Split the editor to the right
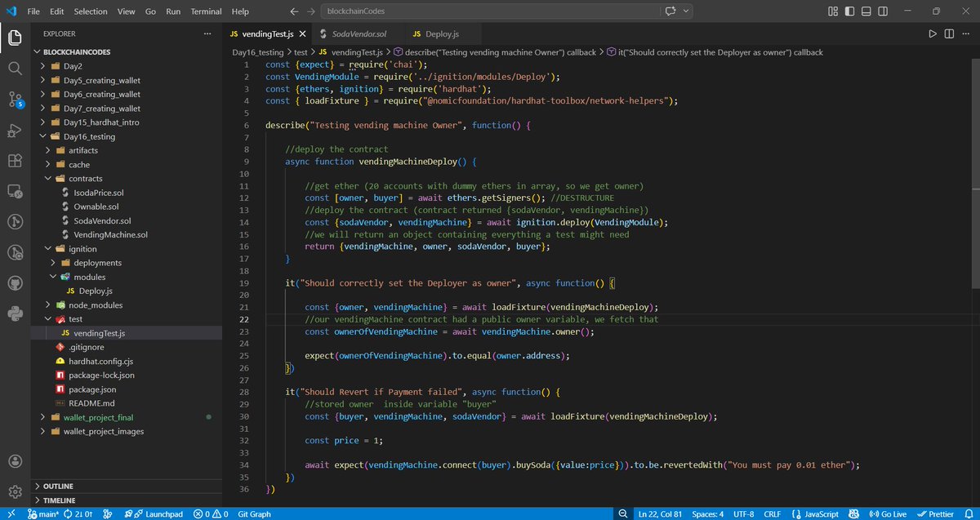This screenshot has height=520, width=980. click(x=949, y=34)
